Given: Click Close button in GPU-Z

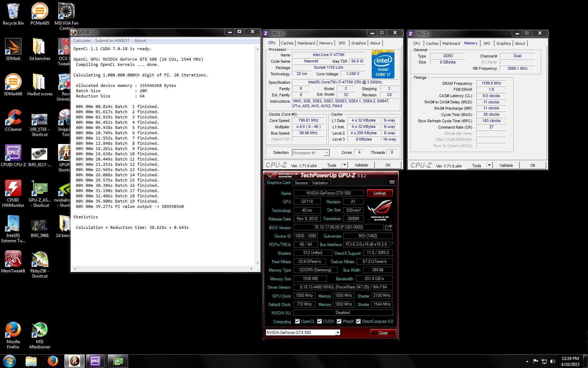Looking at the screenshot, I should [x=383, y=333].
